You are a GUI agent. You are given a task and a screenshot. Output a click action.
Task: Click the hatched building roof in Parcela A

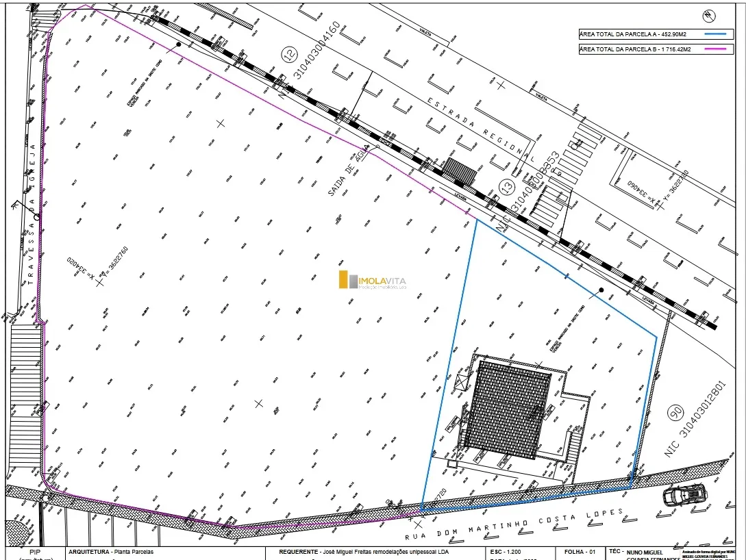(509, 410)
